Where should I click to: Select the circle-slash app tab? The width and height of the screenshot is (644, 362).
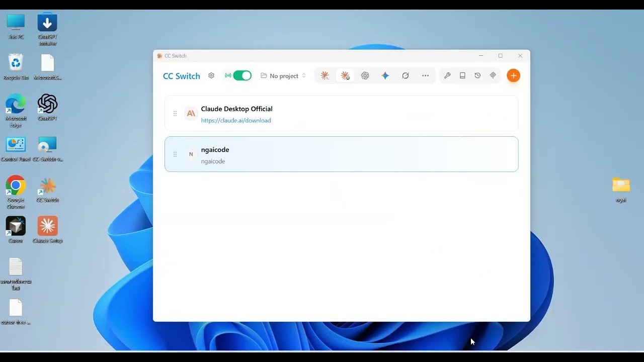click(406, 75)
